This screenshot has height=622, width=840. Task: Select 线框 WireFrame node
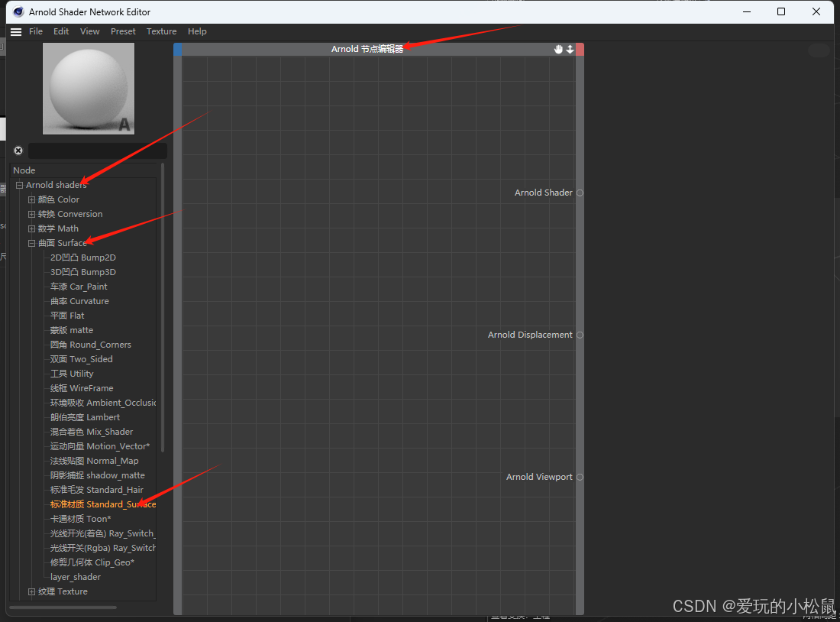pyautogui.click(x=82, y=387)
